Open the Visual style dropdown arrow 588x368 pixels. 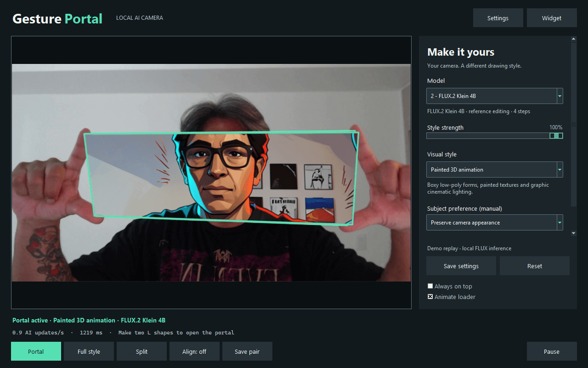[x=560, y=170]
